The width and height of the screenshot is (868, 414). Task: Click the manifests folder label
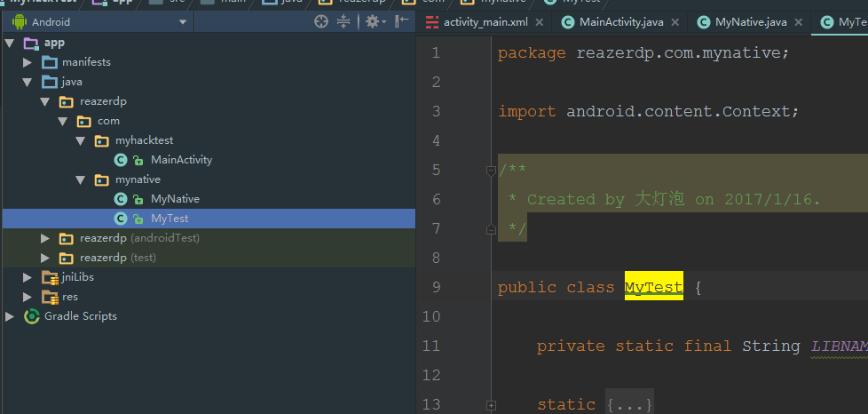pyautogui.click(x=86, y=62)
